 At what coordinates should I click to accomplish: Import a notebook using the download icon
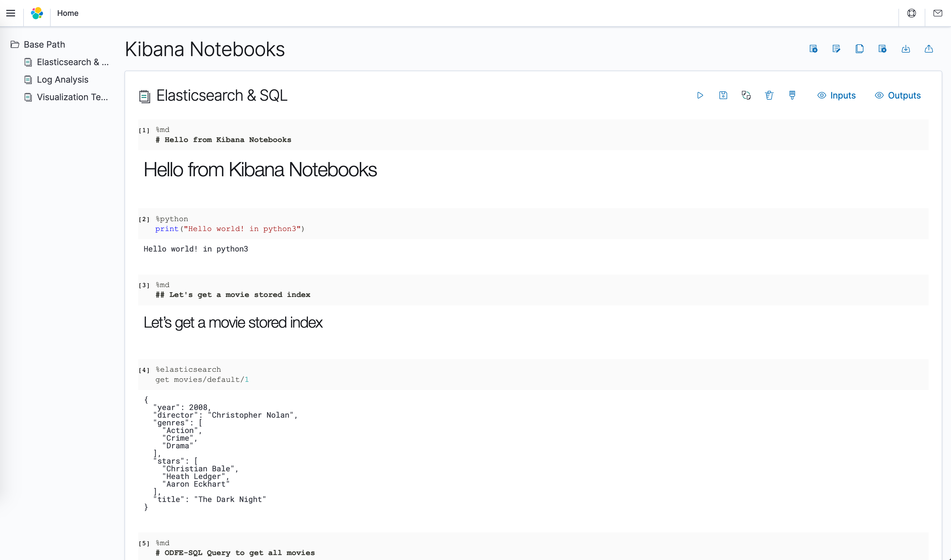(x=906, y=49)
